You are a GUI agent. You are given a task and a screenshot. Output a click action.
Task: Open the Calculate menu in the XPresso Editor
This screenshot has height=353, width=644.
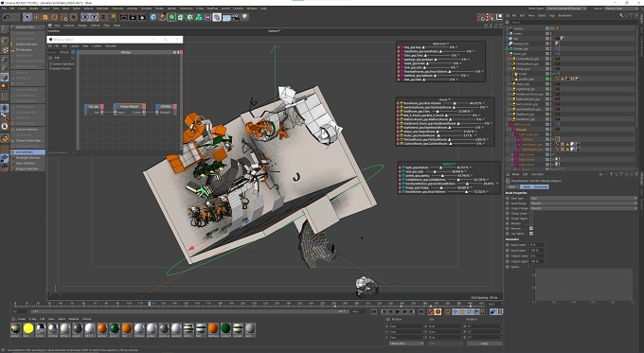pos(111,46)
